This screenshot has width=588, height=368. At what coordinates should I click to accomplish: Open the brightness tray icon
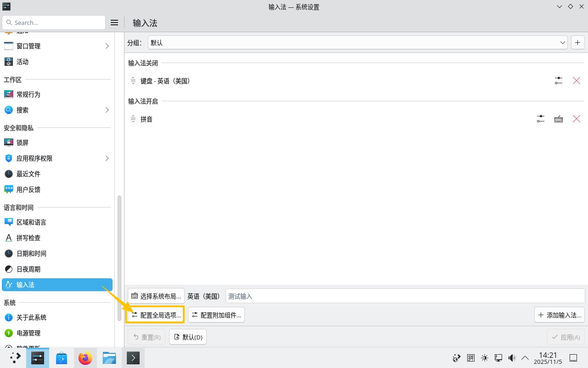click(484, 357)
